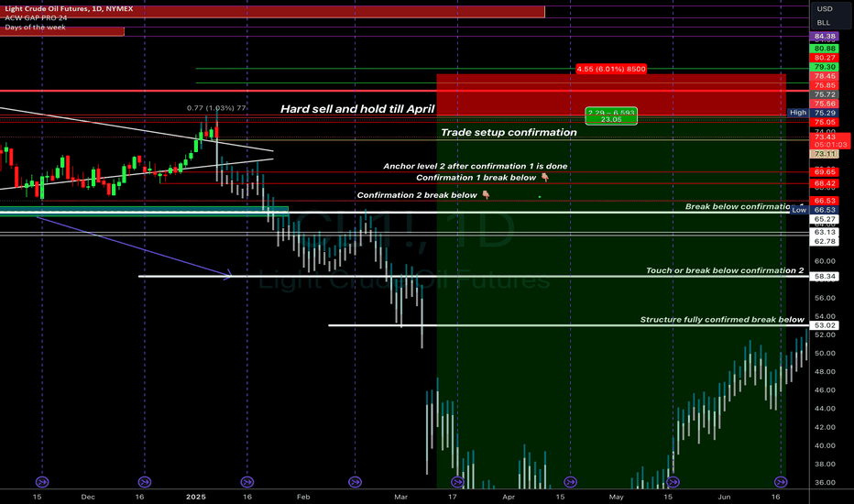Click the 48.00 price axis tick

pyautogui.click(x=825, y=372)
